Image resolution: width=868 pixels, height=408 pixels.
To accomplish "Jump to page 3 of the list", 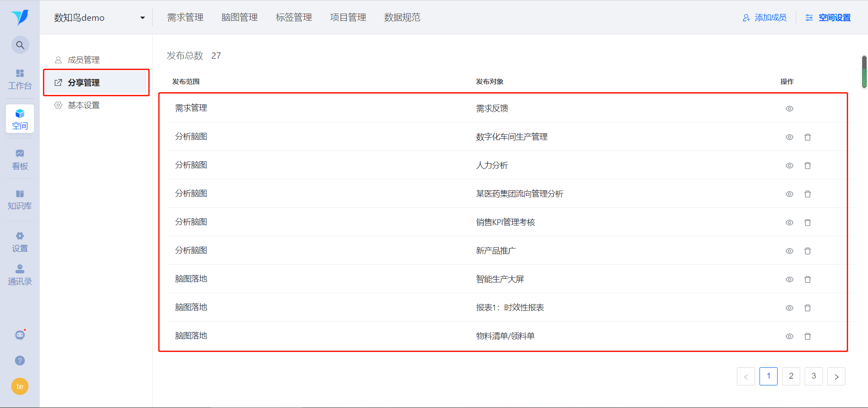I will [x=813, y=376].
